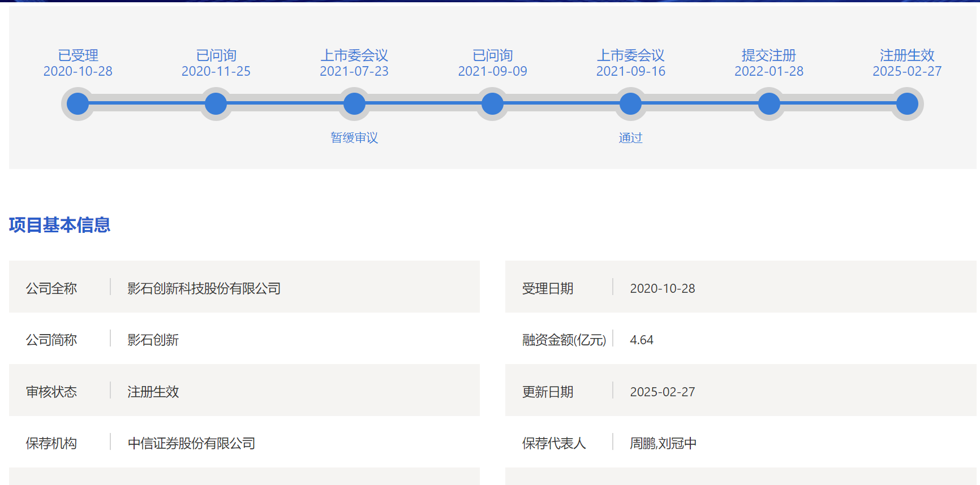Click the 审核状态 value 注册生效
Image resolution: width=980 pixels, height=485 pixels.
pos(153,392)
